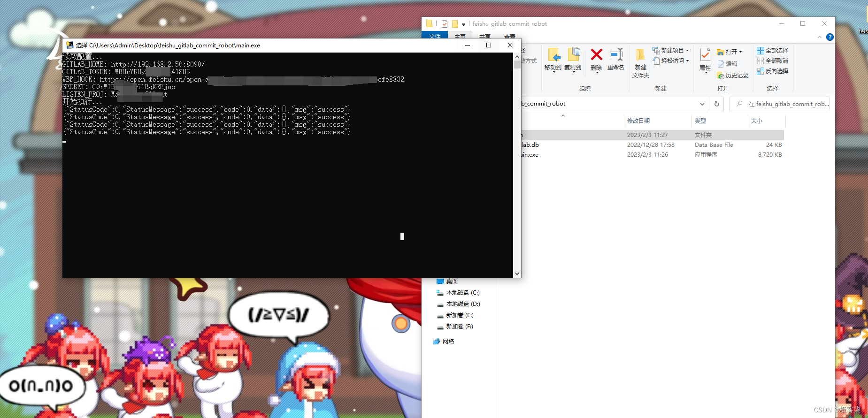Click the 24 KB size cell

point(774,145)
